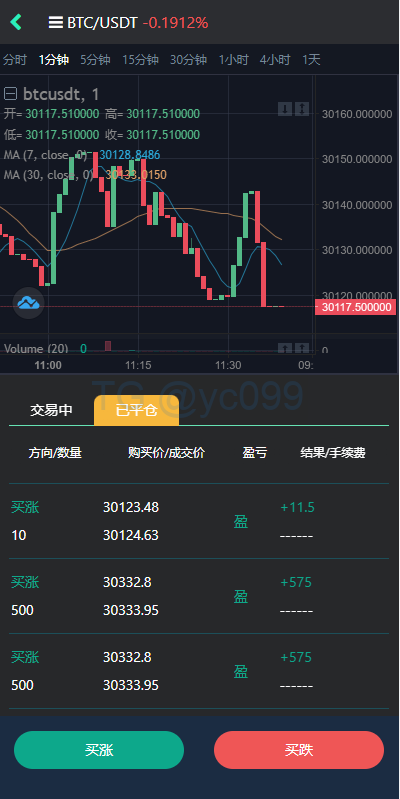Choose the 1小时 interval

[x=233, y=60]
